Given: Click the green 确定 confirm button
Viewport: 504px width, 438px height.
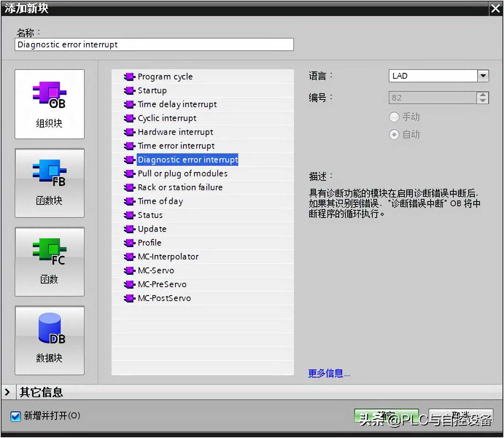Looking at the screenshot, I should point(386,416).
